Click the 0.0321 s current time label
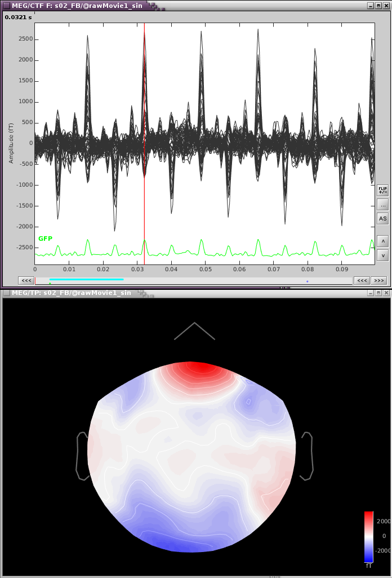The image size is (392, 578). 19,17
